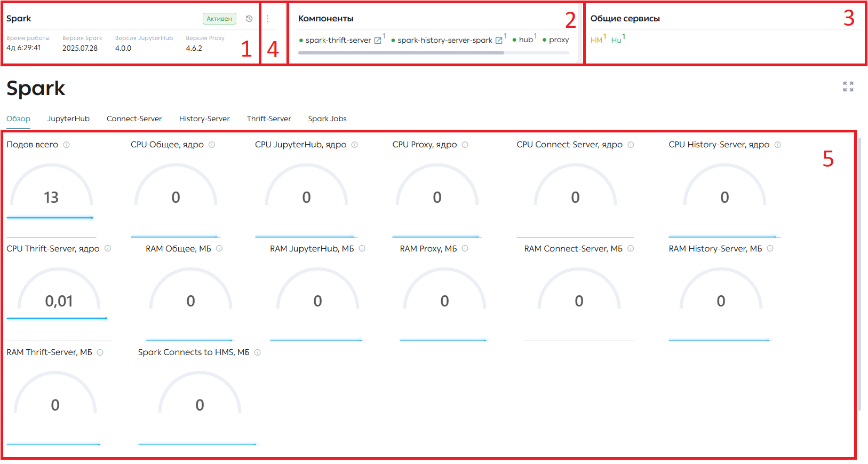The width and height of the screenshot is (868, 464).
Task: Click the Активен status badge
Action: pos(219,19)
